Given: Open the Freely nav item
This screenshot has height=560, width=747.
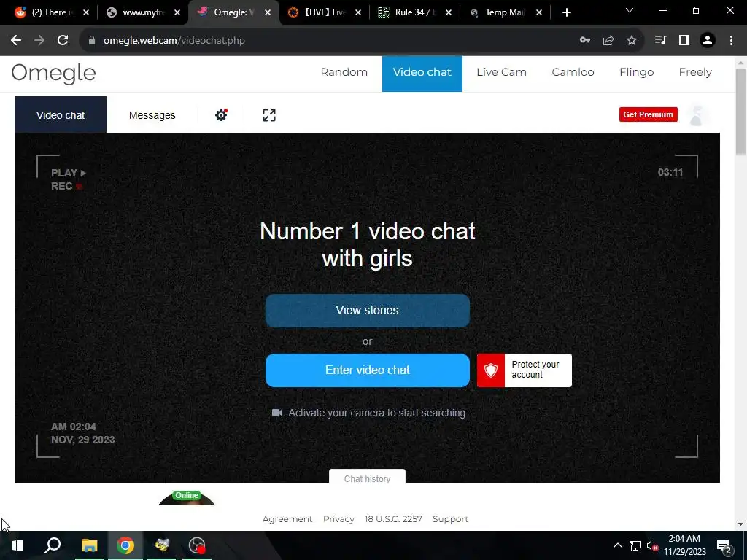Looking at the screenshot, I should click(695, 72).
